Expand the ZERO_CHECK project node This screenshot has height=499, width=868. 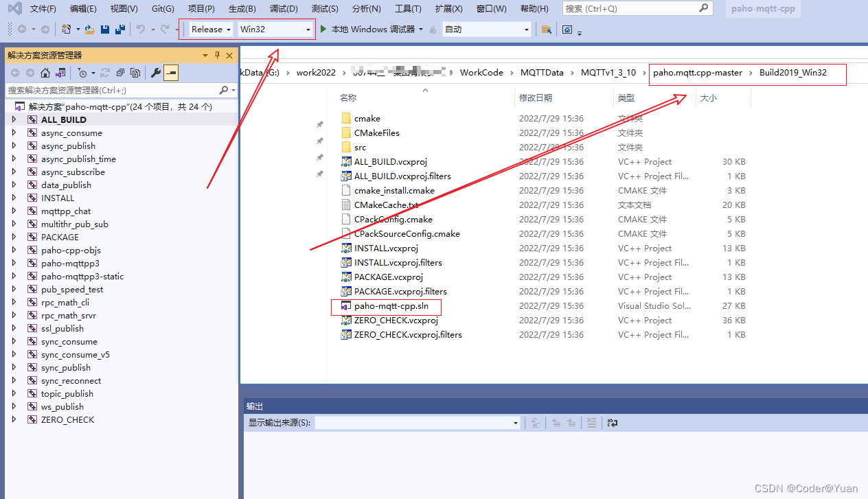(x=14, y=419)
